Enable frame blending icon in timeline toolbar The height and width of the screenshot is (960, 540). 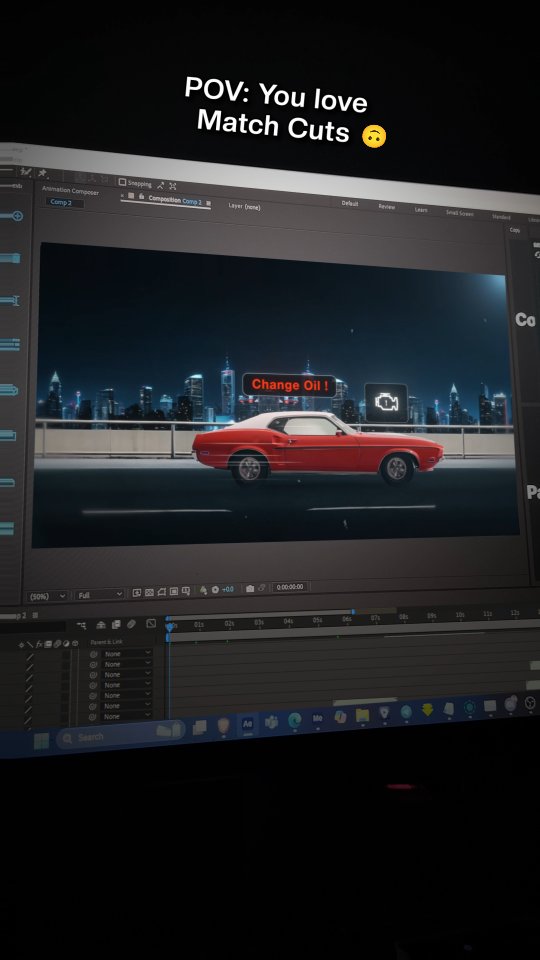pyautogui.click(x=116, y=624)
